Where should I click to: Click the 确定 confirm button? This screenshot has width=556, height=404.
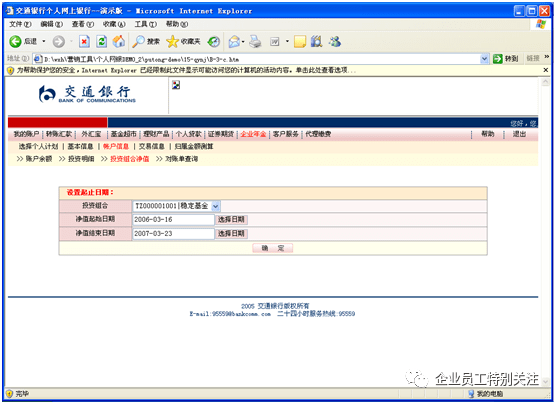pos(273,248)
